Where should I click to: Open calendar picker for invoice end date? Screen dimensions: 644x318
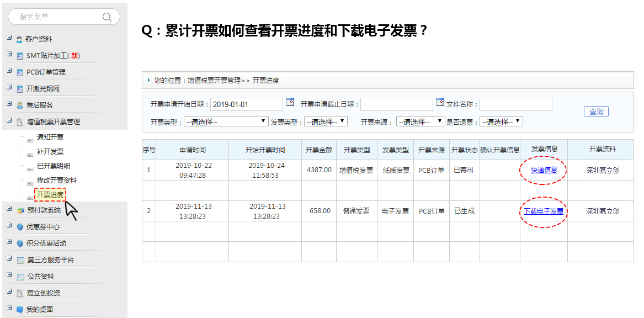pos(440,103)
